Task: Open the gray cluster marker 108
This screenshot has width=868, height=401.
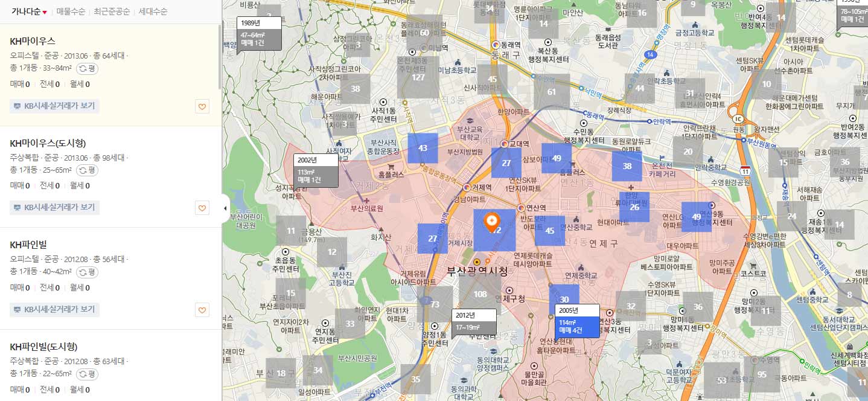Action: click(x=480, y=294)
